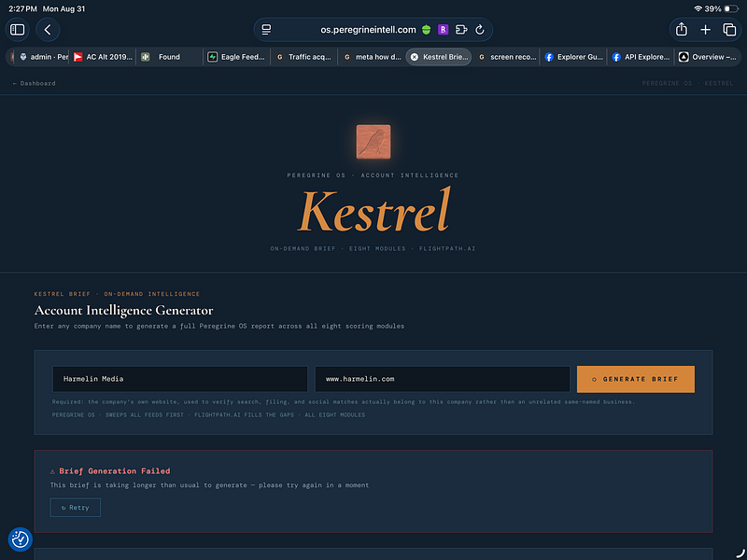Open the page reader menu icon
747x560 pixels.
pyautogui.click(x=266, y=30)
